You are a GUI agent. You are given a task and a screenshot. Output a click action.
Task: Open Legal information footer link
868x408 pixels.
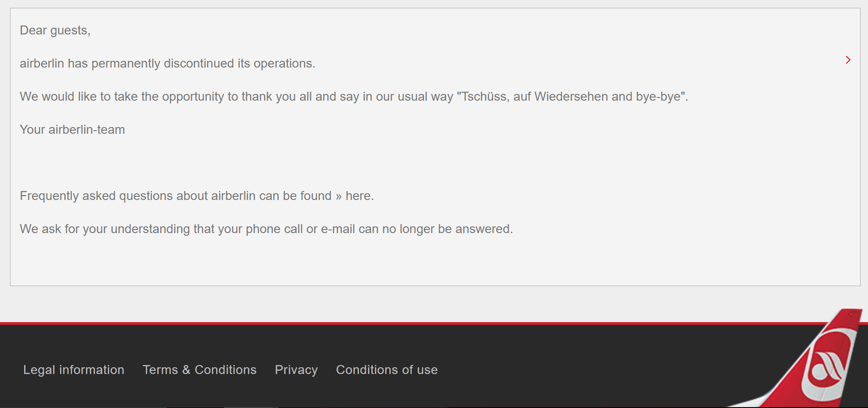74,370
